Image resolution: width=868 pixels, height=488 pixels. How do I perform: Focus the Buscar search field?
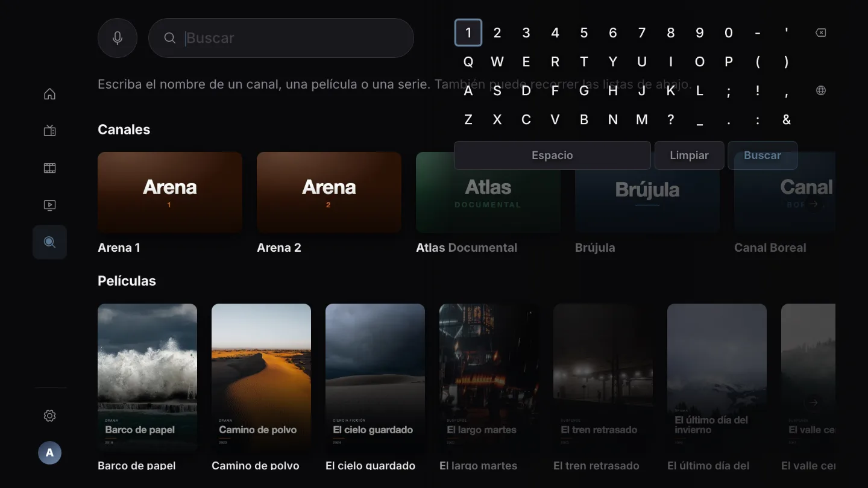281,38
